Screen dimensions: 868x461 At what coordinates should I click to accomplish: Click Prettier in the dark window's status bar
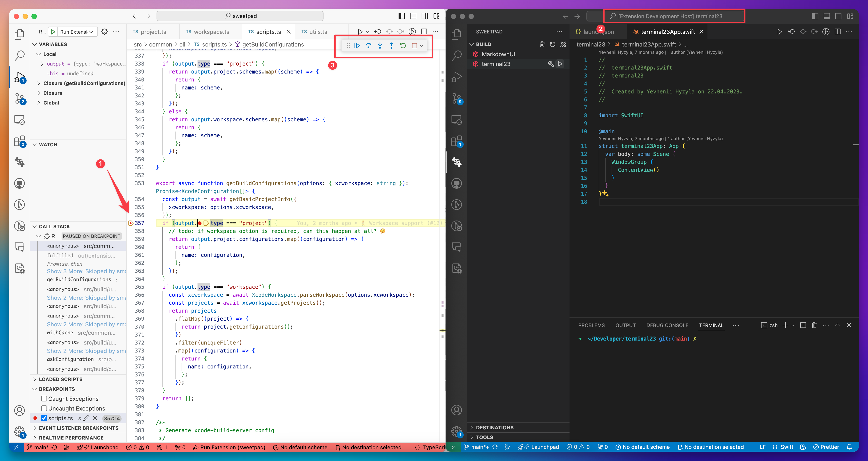pyautogui.click(x=826, y=447)
